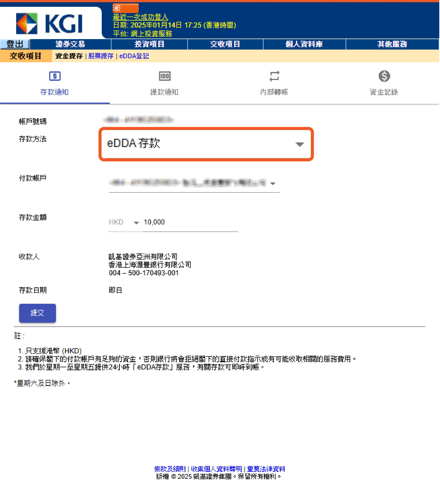Viewport: 440px width, 504px height.
Task: Open the 其他服務 menu
Action: coord(393,44)
